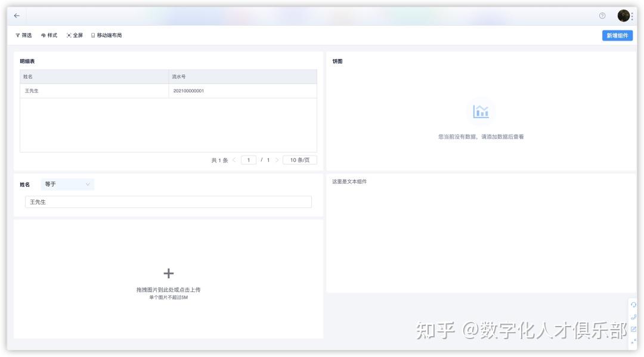Click the 饼图 component title
The width and height of the screenshot is (644, 357).
pos(337,61)
